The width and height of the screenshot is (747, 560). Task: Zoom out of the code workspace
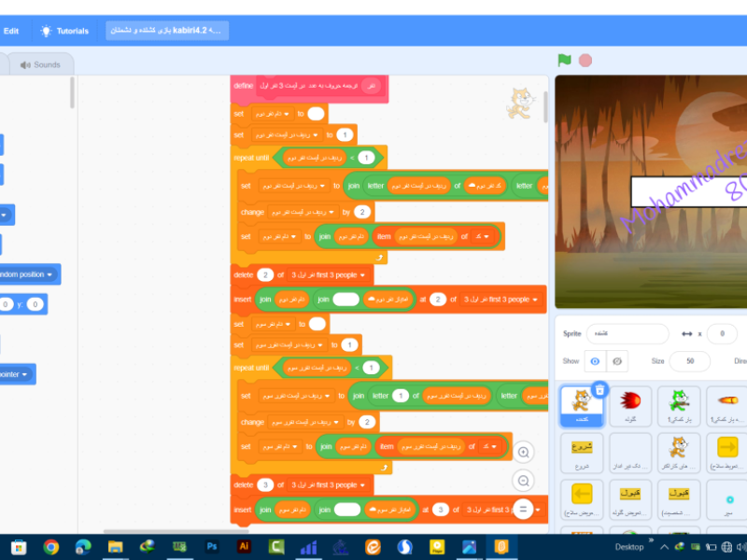click(523, 481)
